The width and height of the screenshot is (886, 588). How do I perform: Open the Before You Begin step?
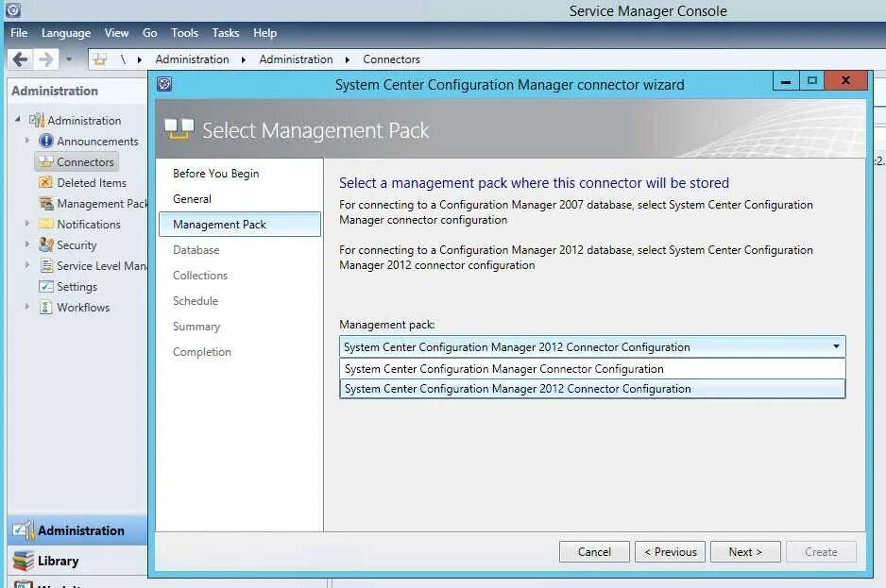[x=216, y=174]
